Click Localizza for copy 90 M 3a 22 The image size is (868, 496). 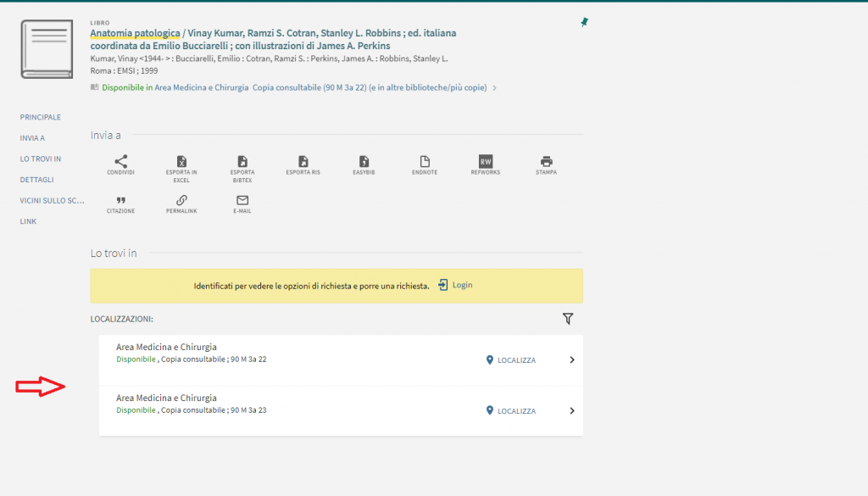click(511, 360)
